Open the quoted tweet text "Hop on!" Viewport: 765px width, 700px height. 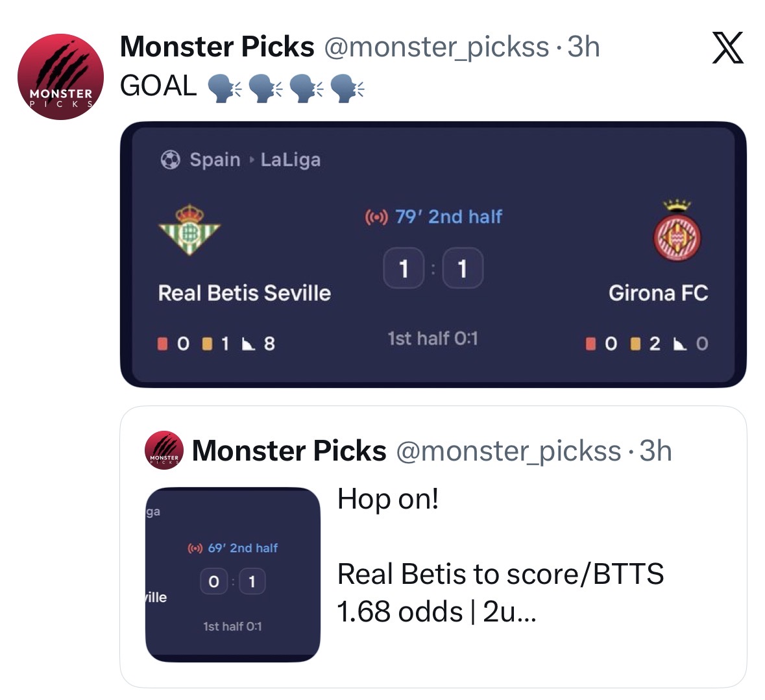(x=388, y=499)
